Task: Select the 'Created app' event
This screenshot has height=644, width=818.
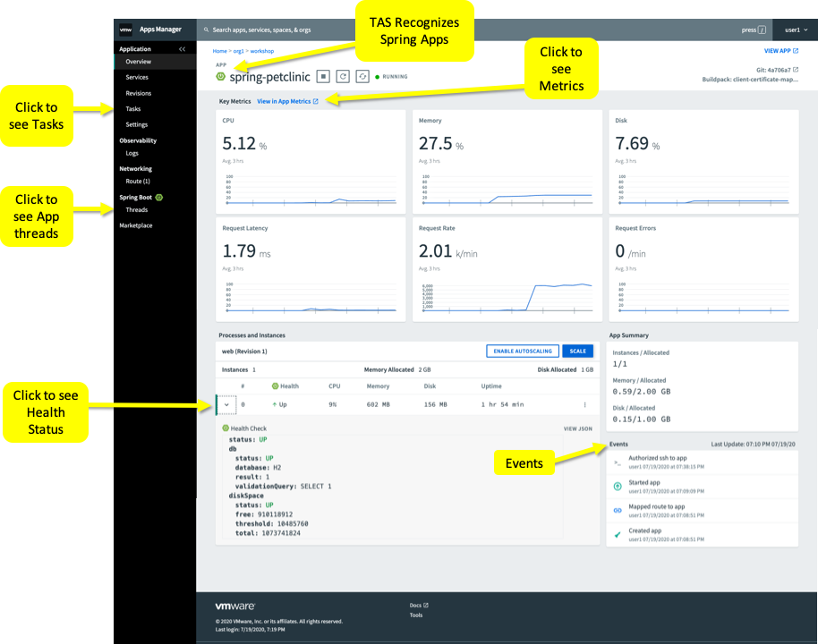Action: click(703, 535)
